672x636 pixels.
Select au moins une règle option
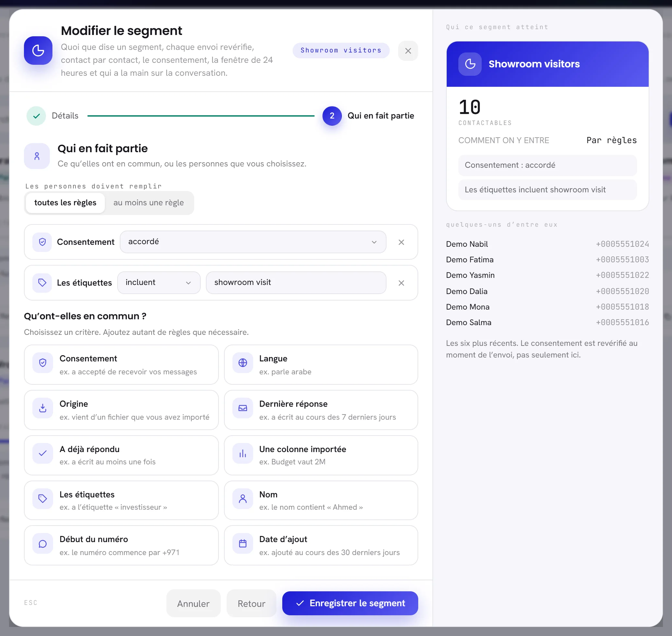pos(149,203)
